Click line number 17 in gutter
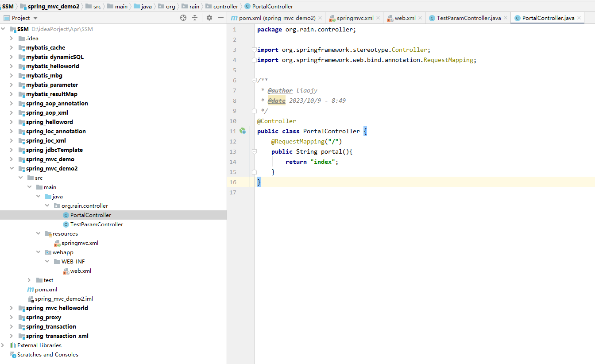 (233, 192)
